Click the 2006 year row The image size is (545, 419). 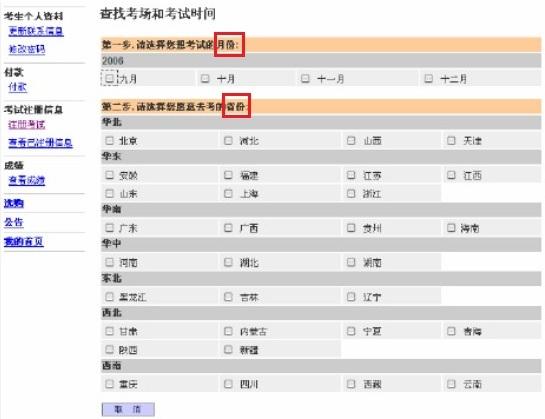pyautogui.click(x=321, y=61)
